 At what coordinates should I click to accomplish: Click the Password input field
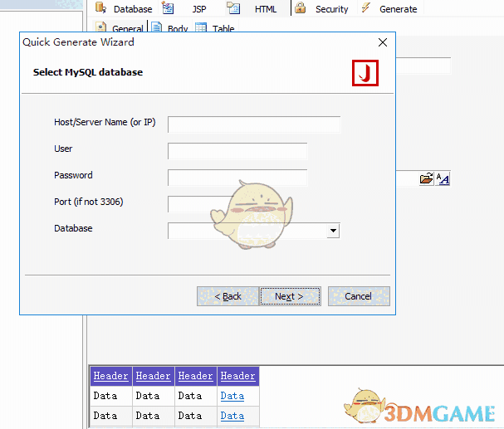coord(237,178)
